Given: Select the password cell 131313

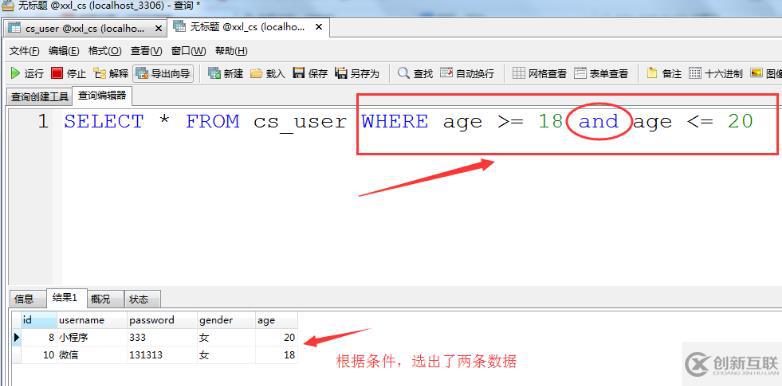Looking at the screenshot, I should [162, 355].
